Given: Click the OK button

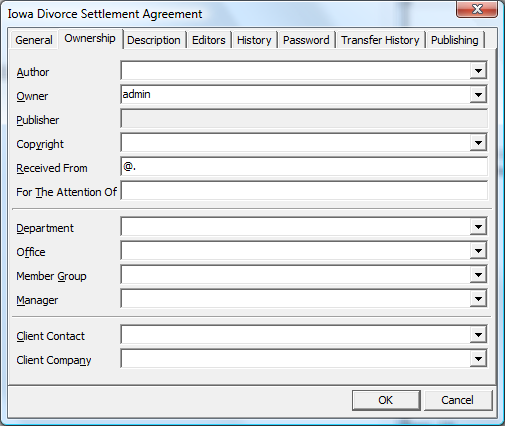Looking at the screenshot, I should click(x=386, y=400).
